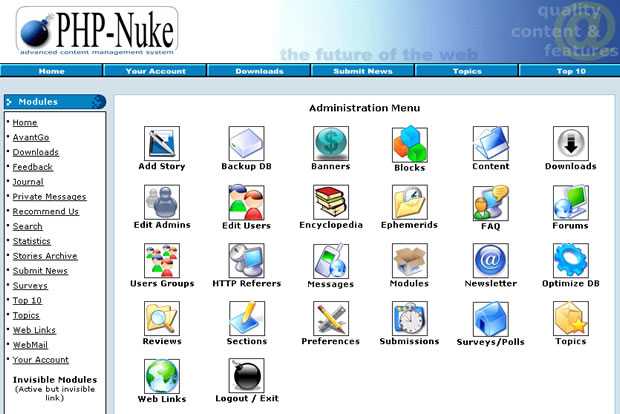Click the Encyclopedia books icon
Viewport: 620px width, 414px height.
point(331,202)
